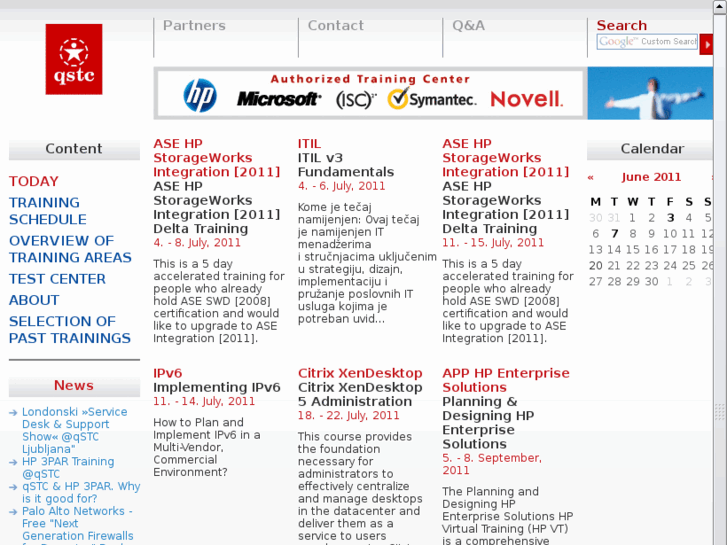
Task: Click the red search submit arrow
Action: (706, 45)
